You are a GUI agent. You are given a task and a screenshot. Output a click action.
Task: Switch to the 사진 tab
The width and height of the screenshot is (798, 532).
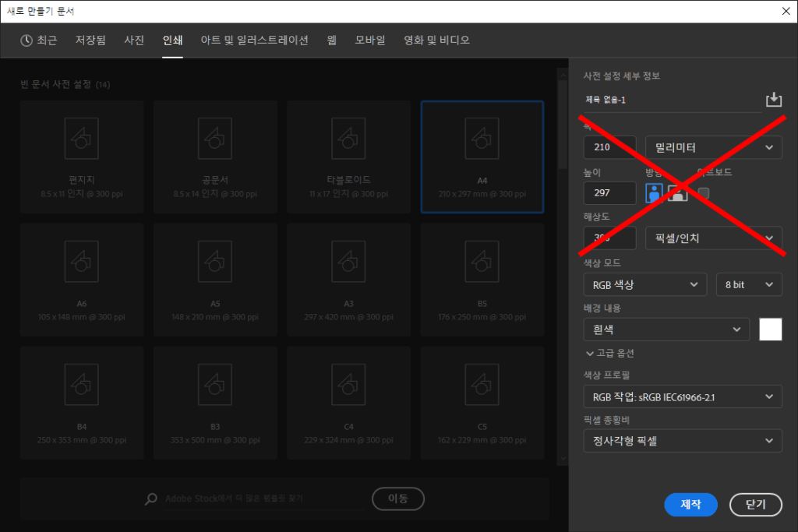pyautogui.click(x=134, y=41)
